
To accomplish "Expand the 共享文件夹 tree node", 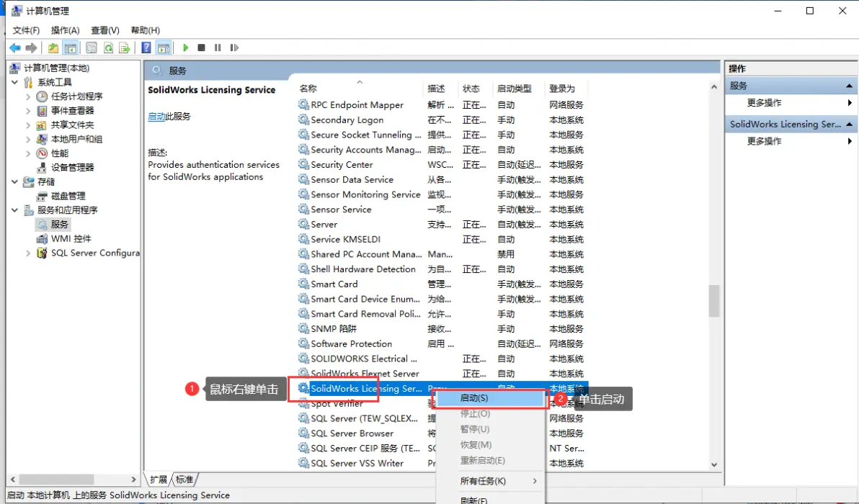I will pos(28,125).
